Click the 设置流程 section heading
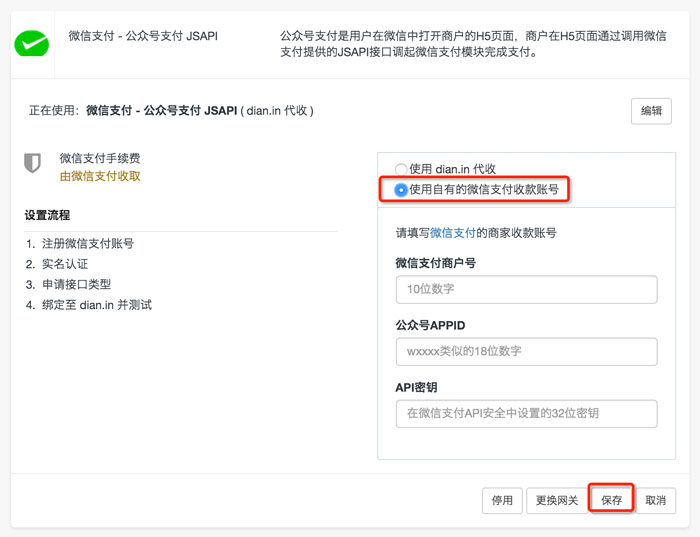 (x=47, y=215)
